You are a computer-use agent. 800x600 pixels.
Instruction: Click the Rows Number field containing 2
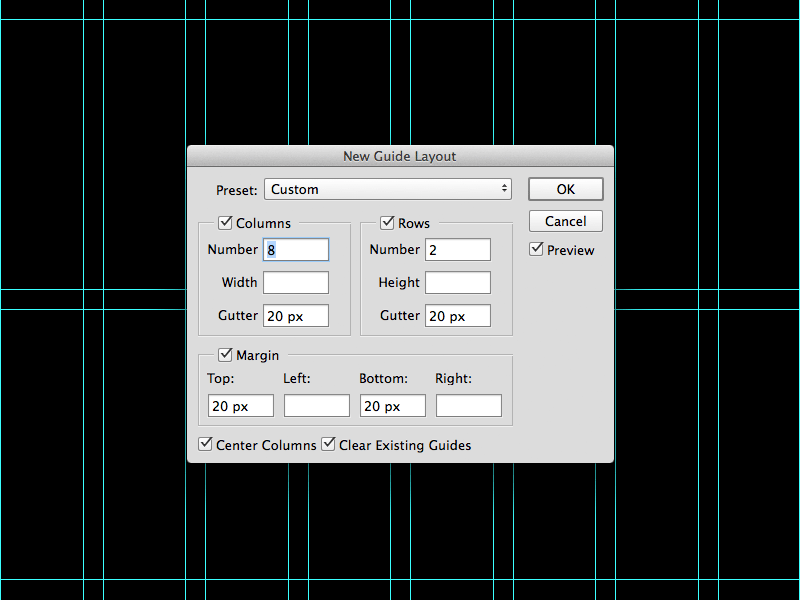pos(458,249)
